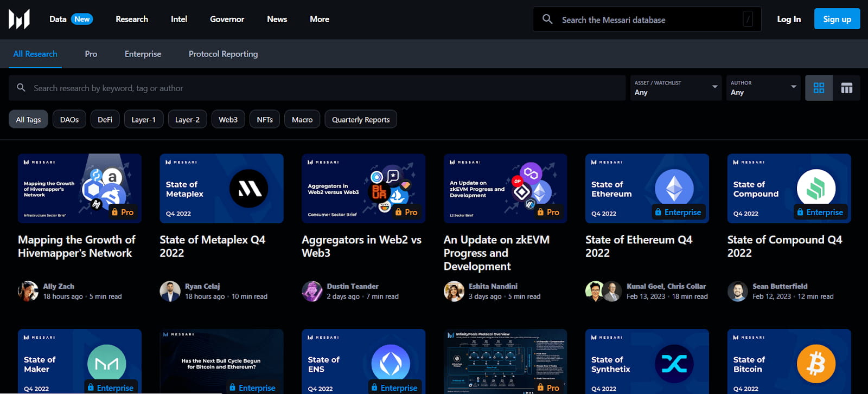Open the Governor menu
Image resolution: width=868 pixels, height=394 pixels.
point(227,20)
